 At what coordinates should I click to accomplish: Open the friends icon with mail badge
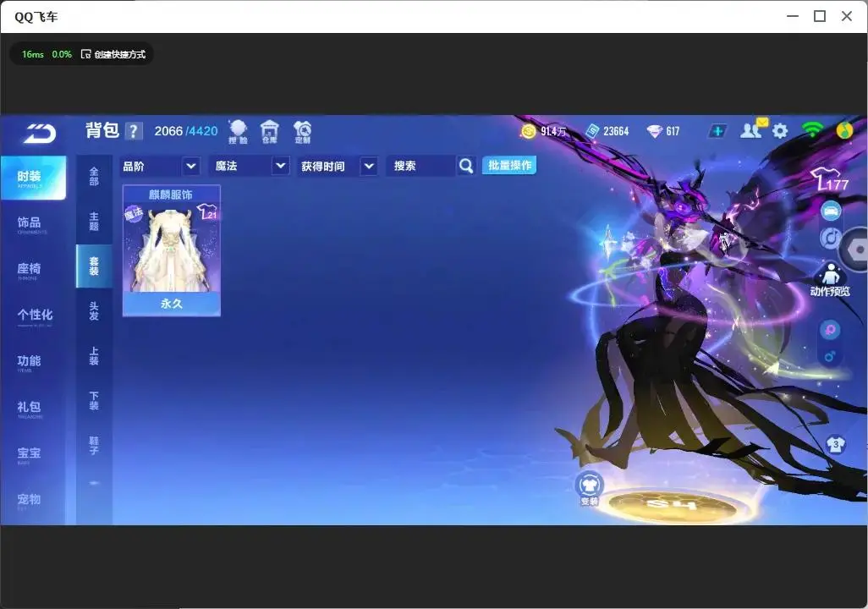click(753, 129)
